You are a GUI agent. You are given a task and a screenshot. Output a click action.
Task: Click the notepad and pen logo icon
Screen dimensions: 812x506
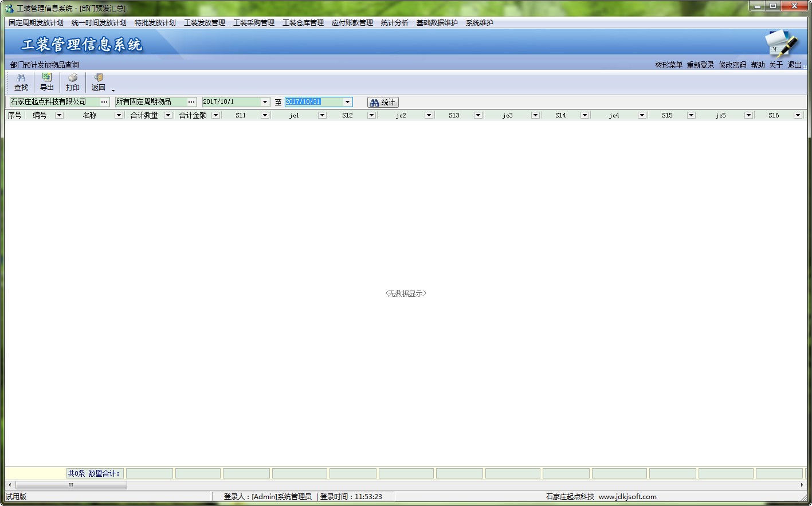tap(780, 44)
